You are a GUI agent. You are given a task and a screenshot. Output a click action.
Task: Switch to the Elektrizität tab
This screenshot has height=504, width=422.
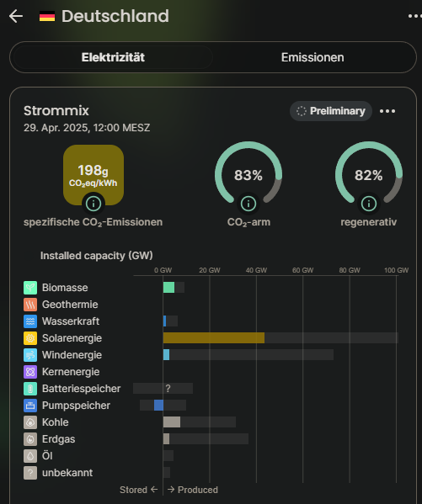[x=113, y=57]
